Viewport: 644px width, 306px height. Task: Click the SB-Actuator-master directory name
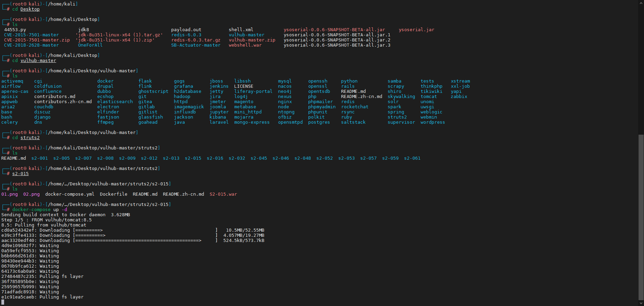(196, 45)
